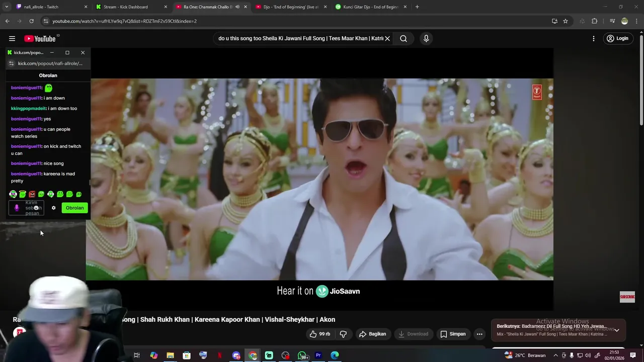
Task: Open Kick emote picker in message box
Action: tap(36, 208)
